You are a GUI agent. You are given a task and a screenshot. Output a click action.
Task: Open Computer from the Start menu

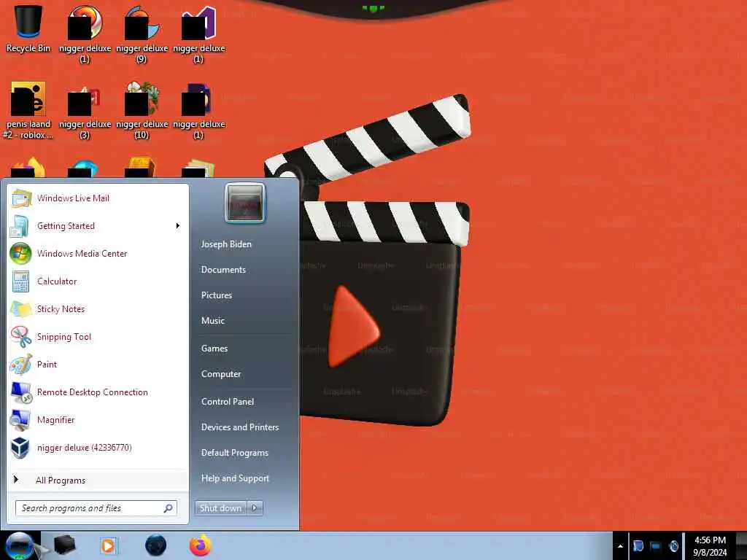pos(221,374)
